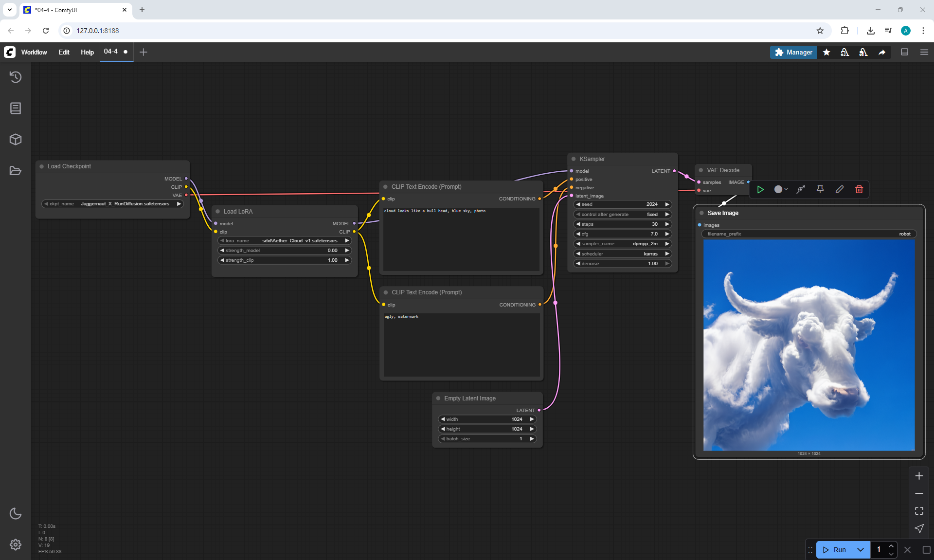Click the trash delete icon on node toolbar
The image size is (934, 560).
point(859,189)
